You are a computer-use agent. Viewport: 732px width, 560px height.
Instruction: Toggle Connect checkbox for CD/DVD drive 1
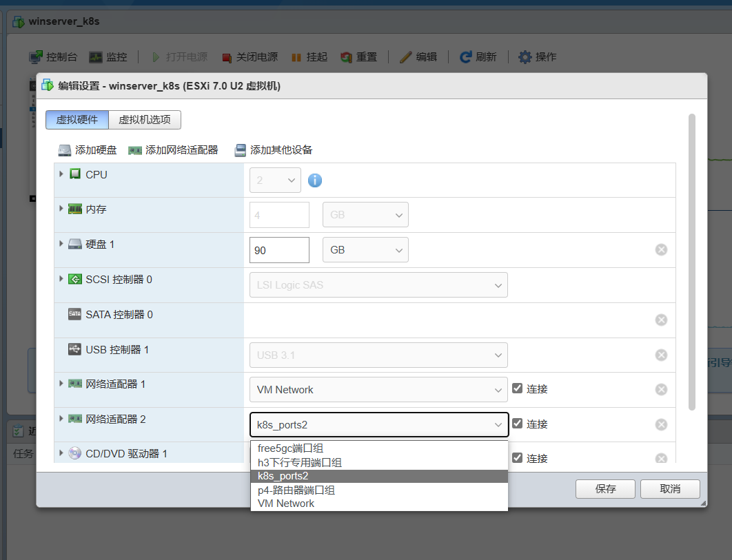[518, 457]
